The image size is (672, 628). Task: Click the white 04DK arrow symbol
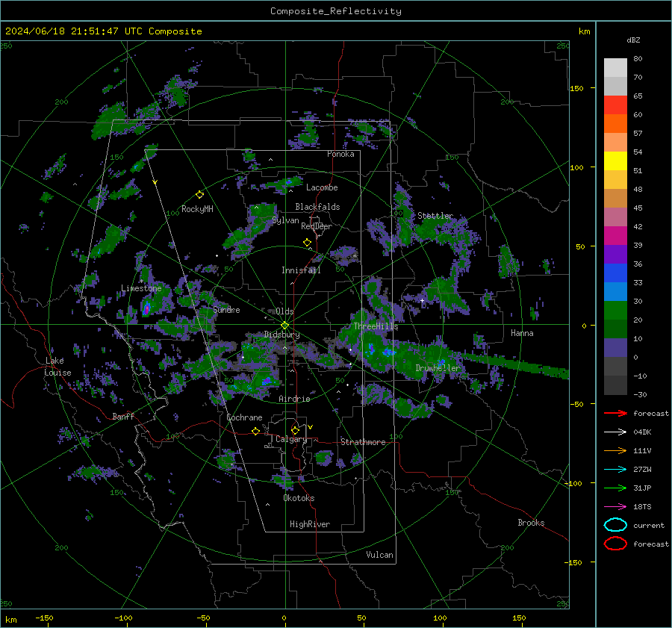click(x=615, y=432)
